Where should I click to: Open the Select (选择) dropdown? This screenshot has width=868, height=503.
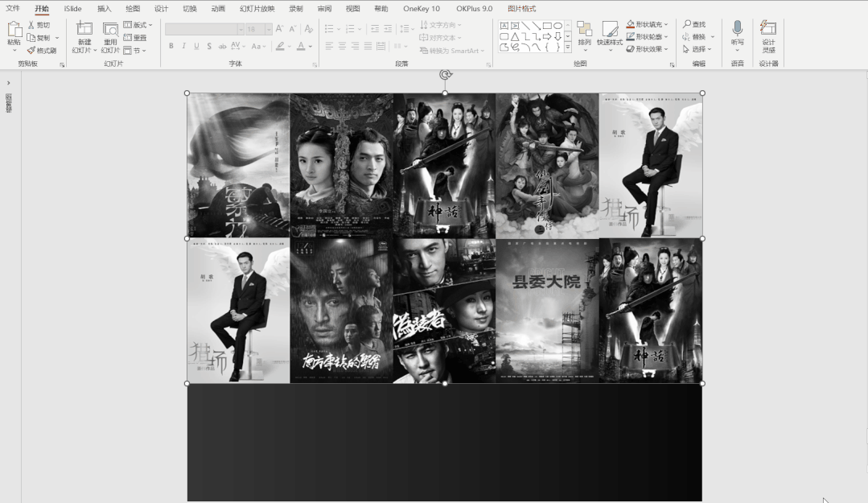pos(697,49)
